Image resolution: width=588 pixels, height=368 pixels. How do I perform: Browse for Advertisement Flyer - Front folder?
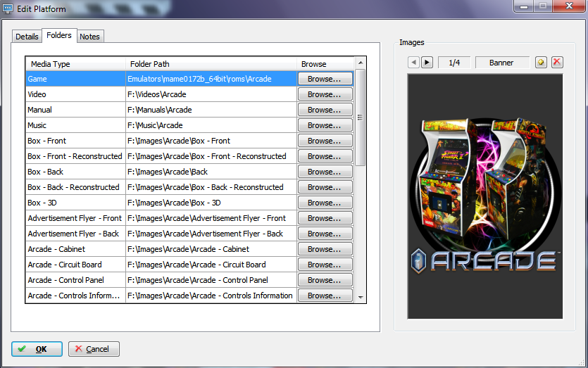(x=325, y=218)
